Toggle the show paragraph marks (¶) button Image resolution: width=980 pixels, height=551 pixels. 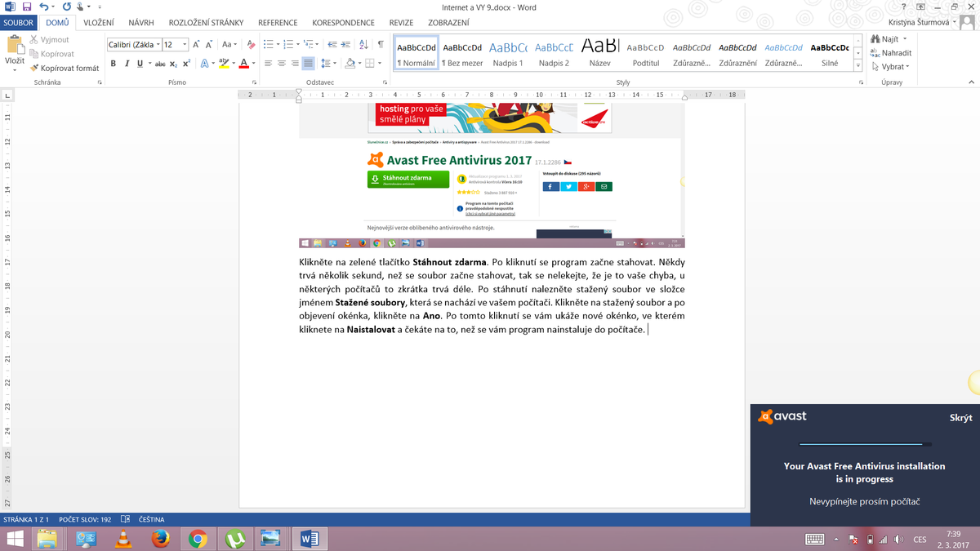381,44
